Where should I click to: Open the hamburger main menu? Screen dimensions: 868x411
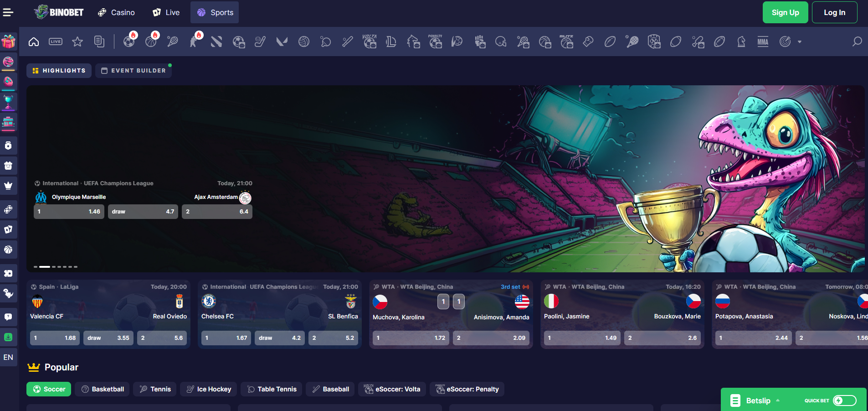point(8,12)
